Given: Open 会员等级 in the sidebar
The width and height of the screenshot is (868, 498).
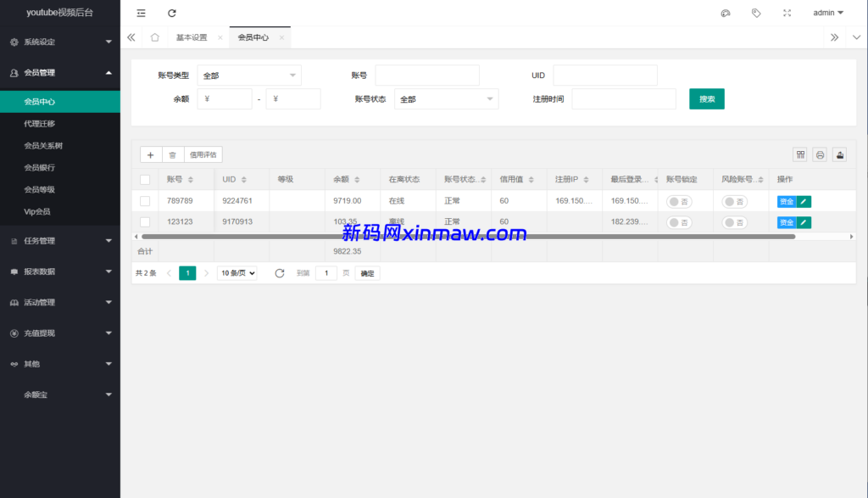Looking at the screenshot, I should pyautogui.click(x=60, y=189).
